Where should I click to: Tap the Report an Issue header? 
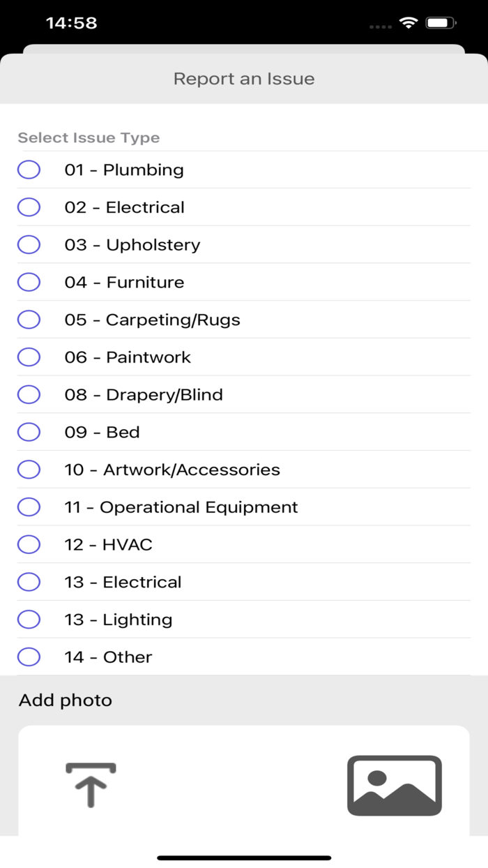[244, 79]
